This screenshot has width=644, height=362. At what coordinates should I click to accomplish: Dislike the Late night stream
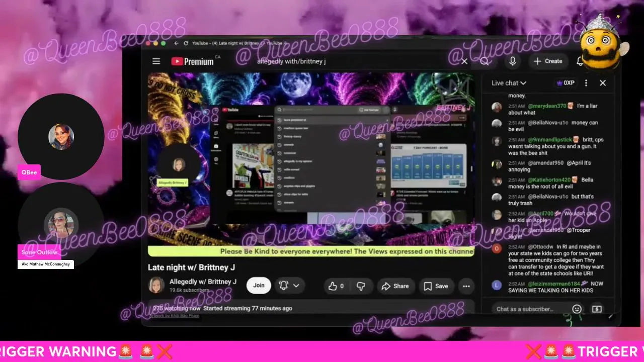(361, 286)
